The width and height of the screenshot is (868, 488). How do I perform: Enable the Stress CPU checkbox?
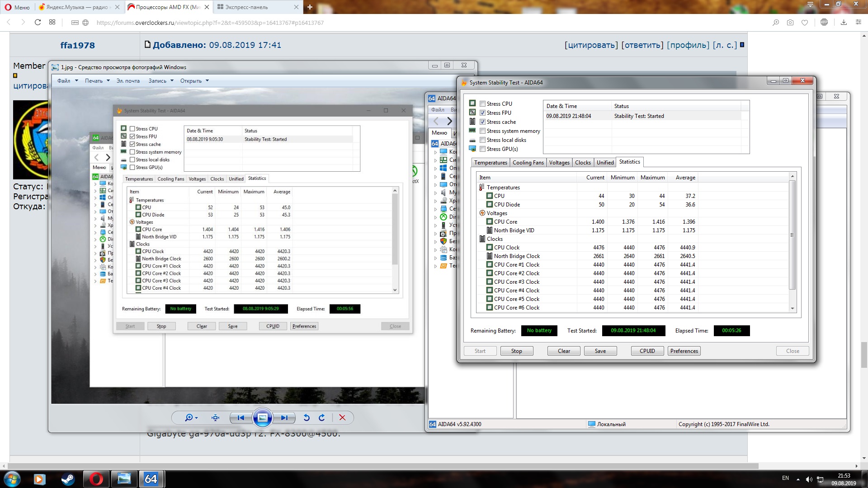(x=483, y=104)
